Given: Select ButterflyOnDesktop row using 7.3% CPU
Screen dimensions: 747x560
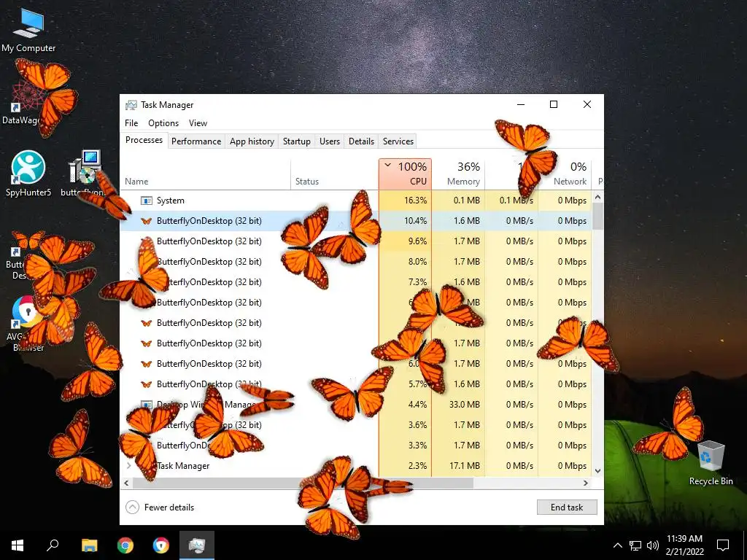Looking at the screenshot, I should click(x=356, y=282).
